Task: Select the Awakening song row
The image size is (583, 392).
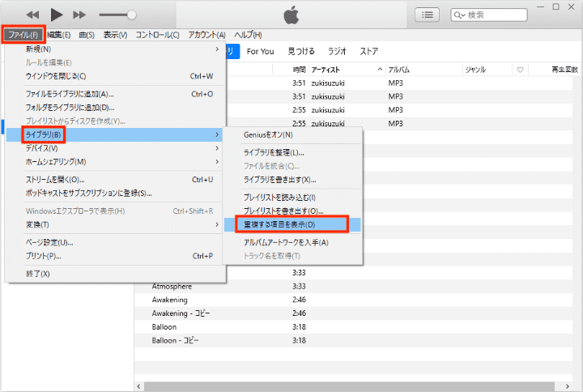Action: [x=353, y=300]
